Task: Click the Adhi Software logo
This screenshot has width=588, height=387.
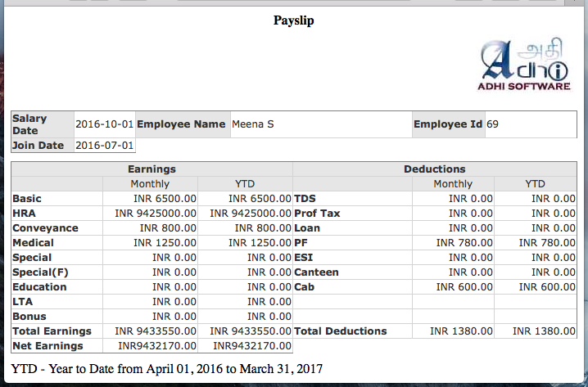Action: tap(524, 65)
